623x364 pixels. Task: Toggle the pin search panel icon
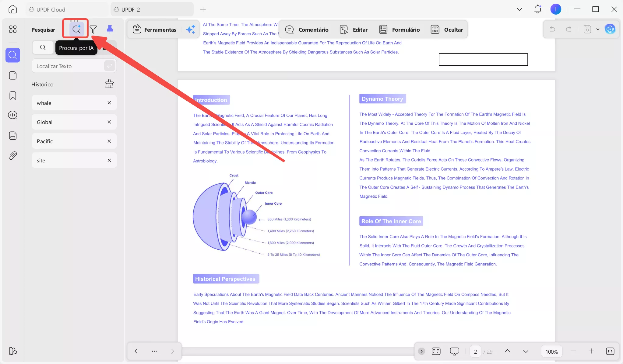coord(110,29)
